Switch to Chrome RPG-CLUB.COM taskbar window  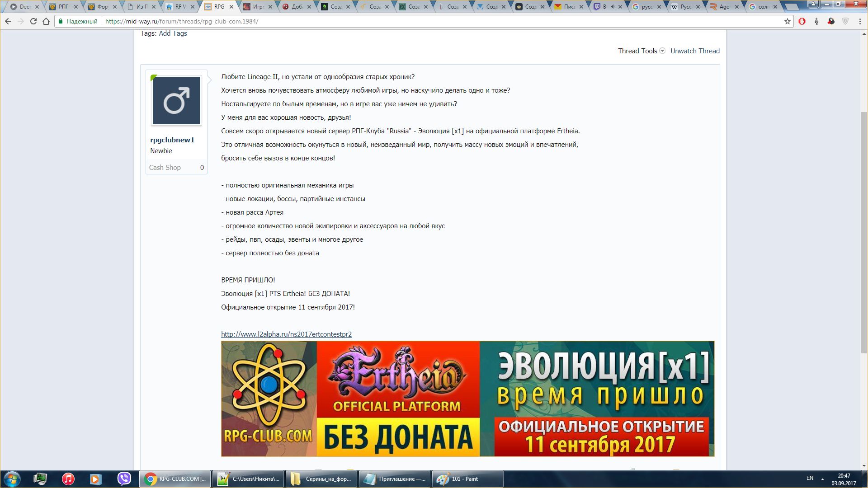(x=175, y=479)
